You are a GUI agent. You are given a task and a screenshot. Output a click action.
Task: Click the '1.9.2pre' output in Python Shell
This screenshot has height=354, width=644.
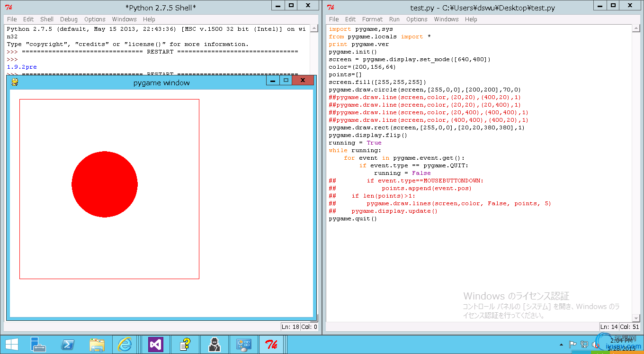click(x=22, y=67)
